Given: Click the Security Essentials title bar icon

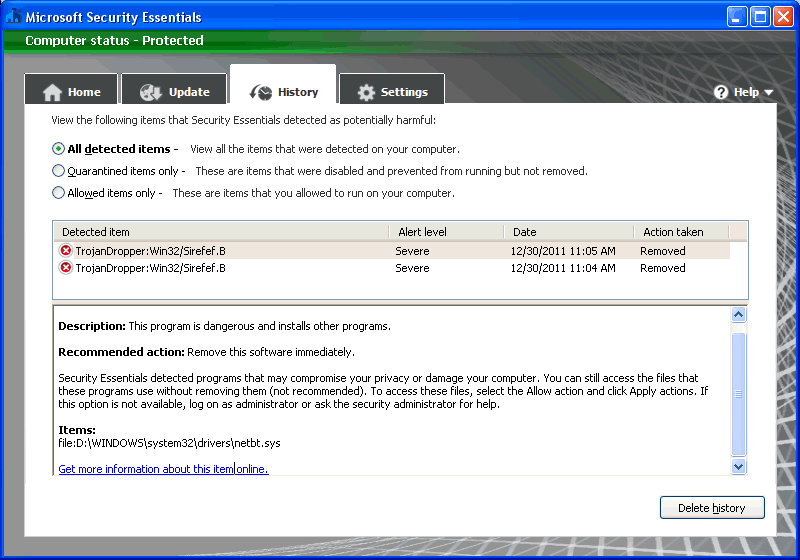Looking at the screenshot, I should tap(14, 16).
